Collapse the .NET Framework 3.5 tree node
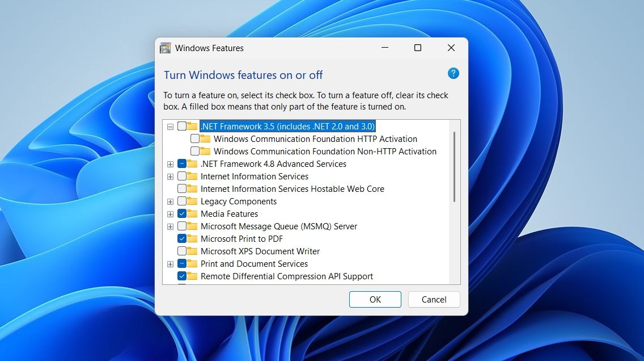Viewport: 644px width, 361px height. coord(170,127)
